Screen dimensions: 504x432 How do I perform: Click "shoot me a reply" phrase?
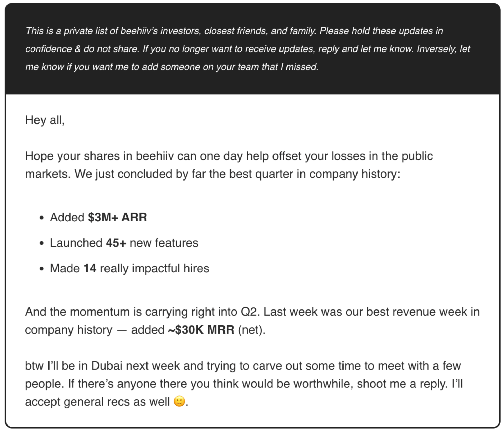coord(402,384)
